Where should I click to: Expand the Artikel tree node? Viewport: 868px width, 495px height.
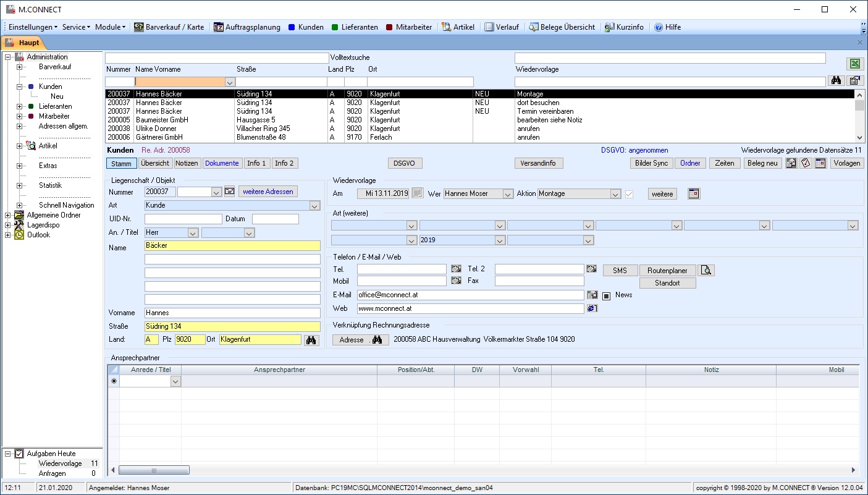[20, 146]
